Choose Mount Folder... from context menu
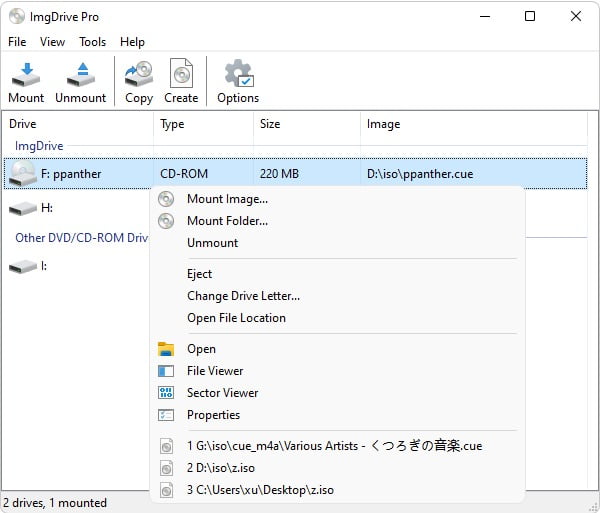Screen dimensions: 600x513 [x=337, y=221]
